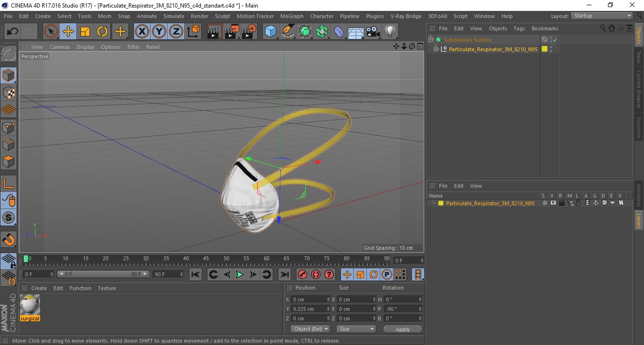
Task: Click the Floor environment icon
Action: (x=356, y=32)
